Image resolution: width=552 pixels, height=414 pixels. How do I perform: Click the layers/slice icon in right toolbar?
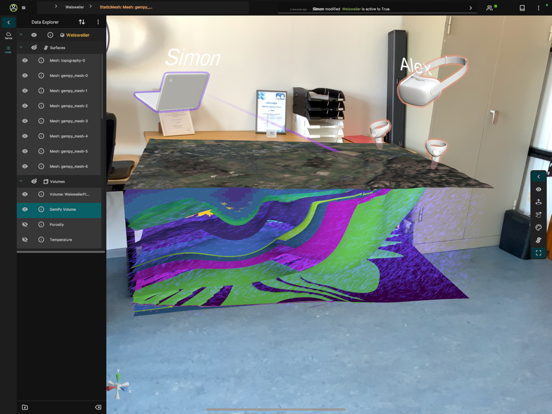tap(538, 240)
